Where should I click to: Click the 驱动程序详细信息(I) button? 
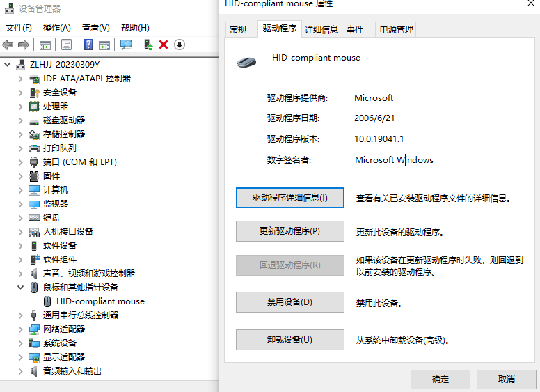[x=290, y=198]
